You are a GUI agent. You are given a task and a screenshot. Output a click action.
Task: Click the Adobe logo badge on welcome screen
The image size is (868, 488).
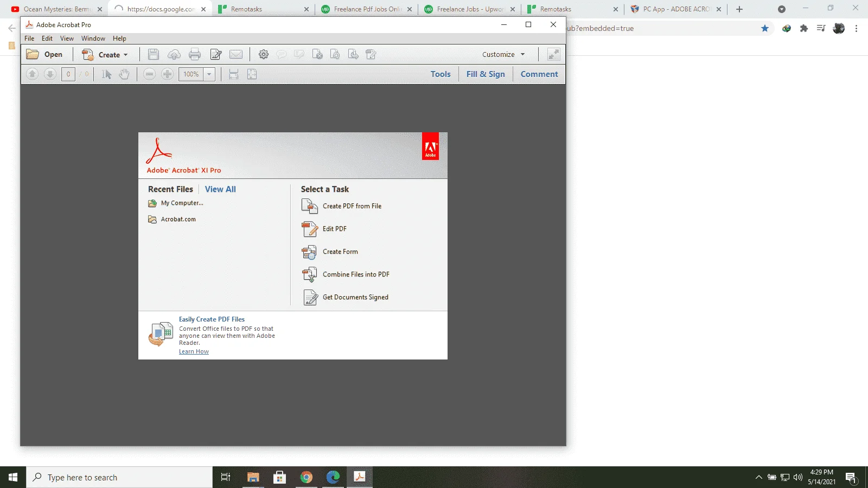430,146
